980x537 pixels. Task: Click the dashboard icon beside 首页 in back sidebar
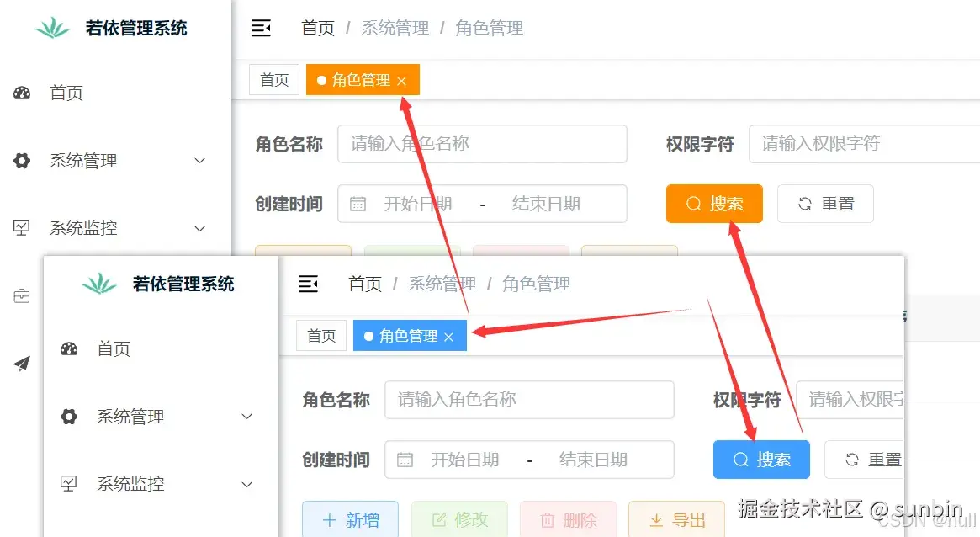click(22, 93)
